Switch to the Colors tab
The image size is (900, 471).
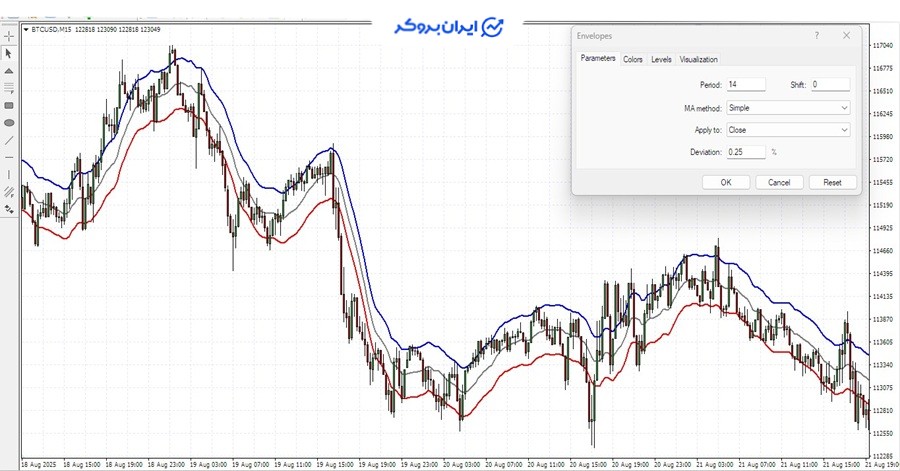[x=633, y=60]
